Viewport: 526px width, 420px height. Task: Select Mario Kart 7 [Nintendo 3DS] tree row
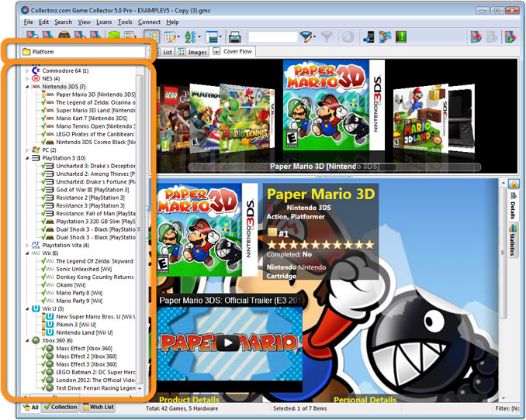92,119
